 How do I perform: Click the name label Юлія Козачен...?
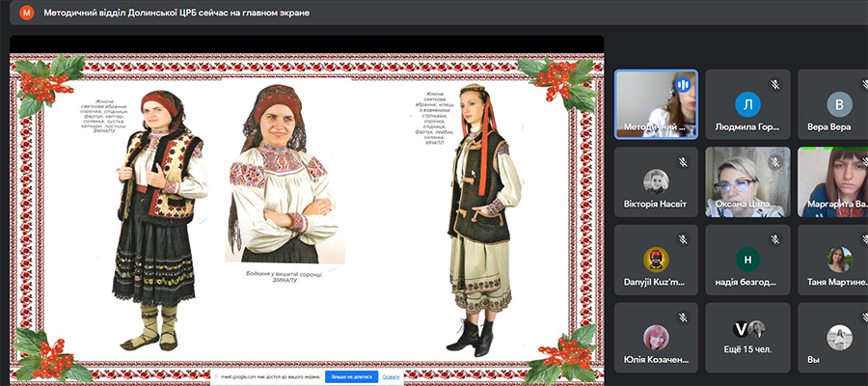click(x=656, y=359)
